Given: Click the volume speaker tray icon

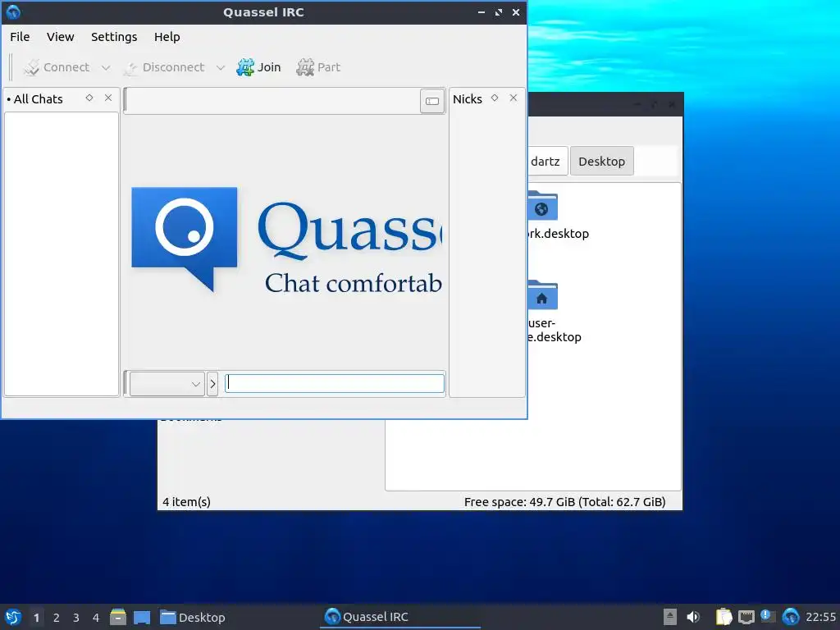Looking at the screenshot, I should click(x=693, y=617).
